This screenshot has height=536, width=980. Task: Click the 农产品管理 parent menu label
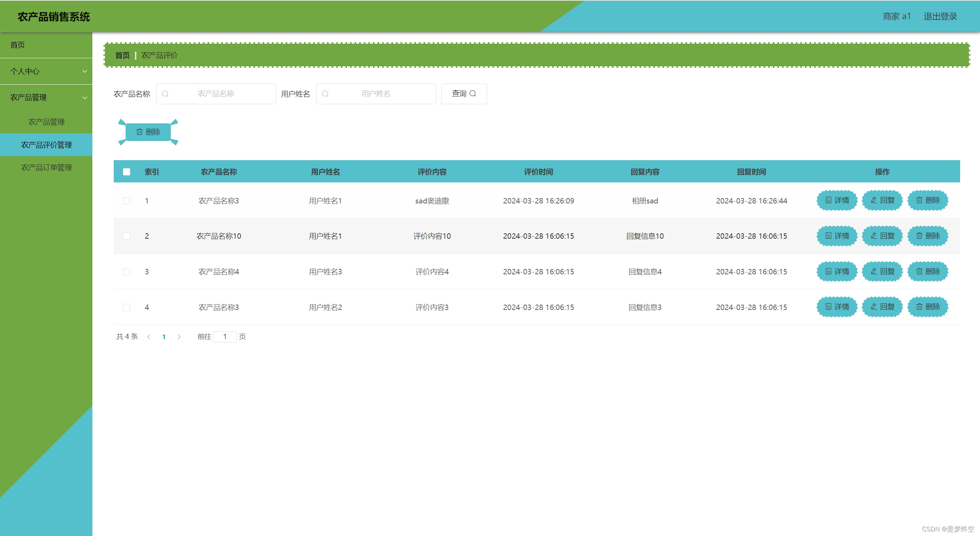coord(28,98)
